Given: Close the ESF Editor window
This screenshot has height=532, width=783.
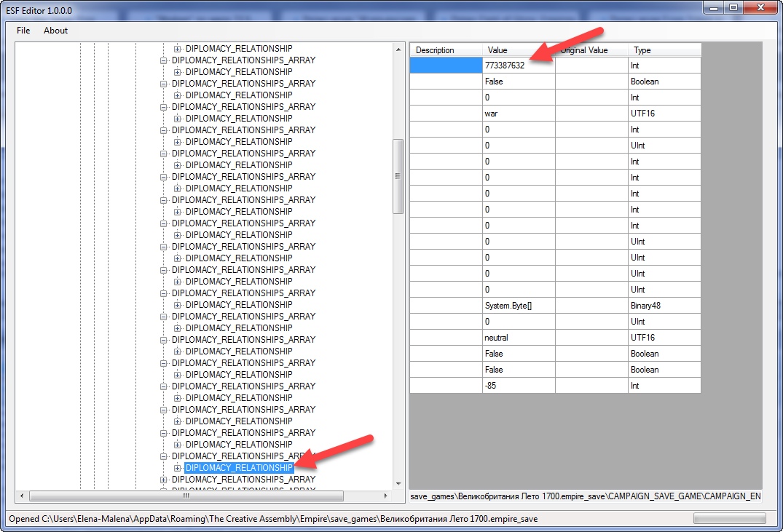Looking at the screenshot, I should 760,7.
